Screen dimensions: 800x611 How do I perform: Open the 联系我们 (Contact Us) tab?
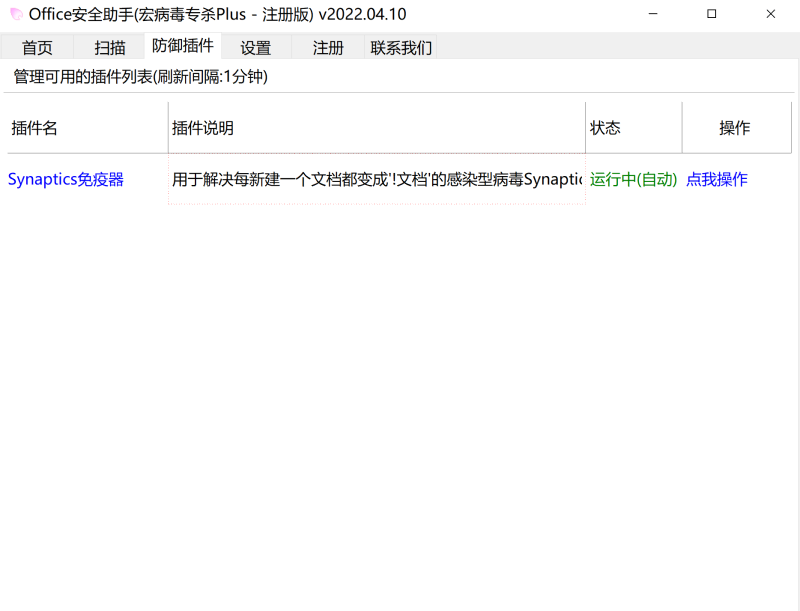click(x=399, y=47)
